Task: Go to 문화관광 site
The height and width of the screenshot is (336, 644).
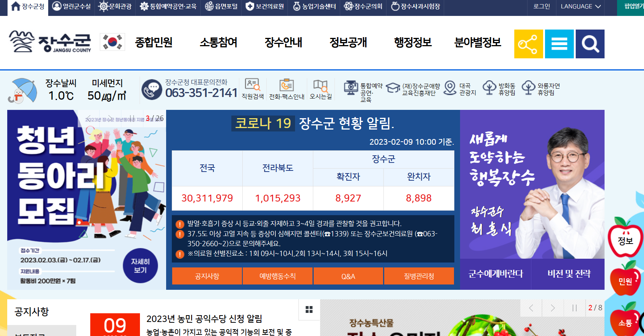Action: pos(115,6)
